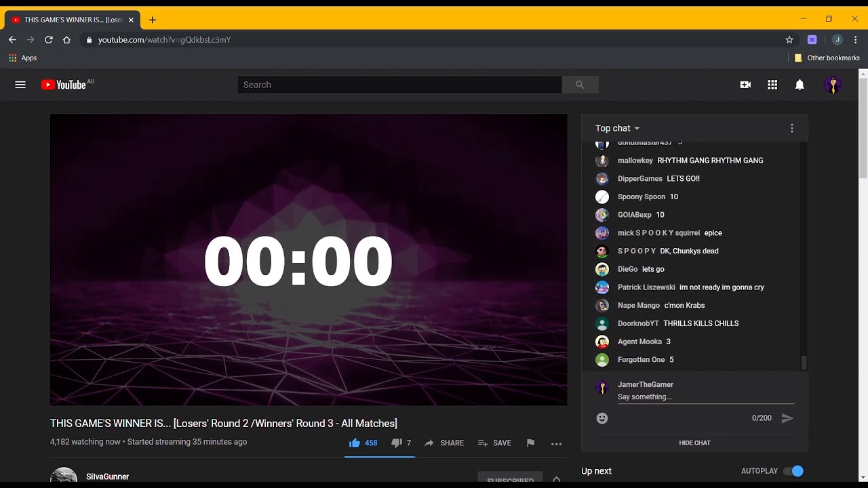Click Nape Mango chat message
The image size is (868, 488).
coord(684,306)
